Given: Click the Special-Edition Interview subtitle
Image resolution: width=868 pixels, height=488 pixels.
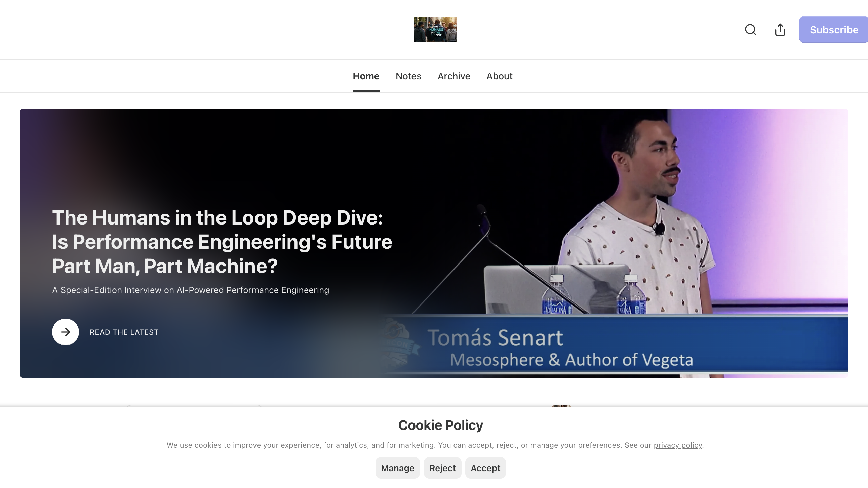Looking at the screenshot, I should coord(191,290).
